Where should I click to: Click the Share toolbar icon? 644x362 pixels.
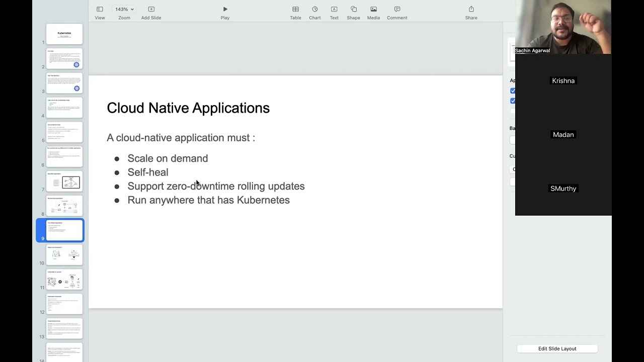point(471,9)
